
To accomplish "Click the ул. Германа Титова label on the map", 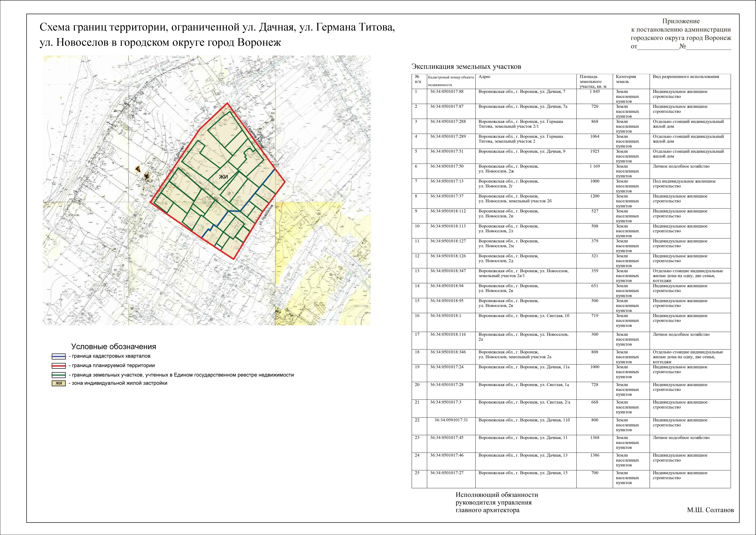I will point(254,135).
